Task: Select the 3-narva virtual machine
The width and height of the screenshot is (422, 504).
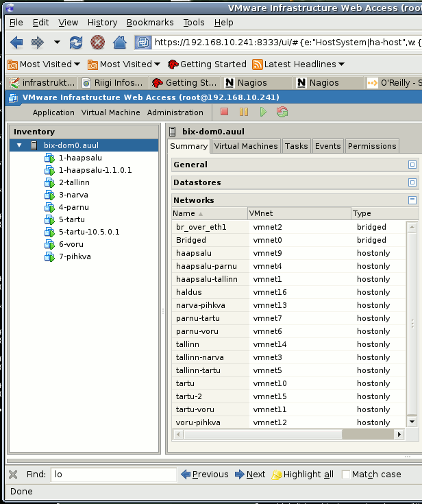Action: pos(73,195)
